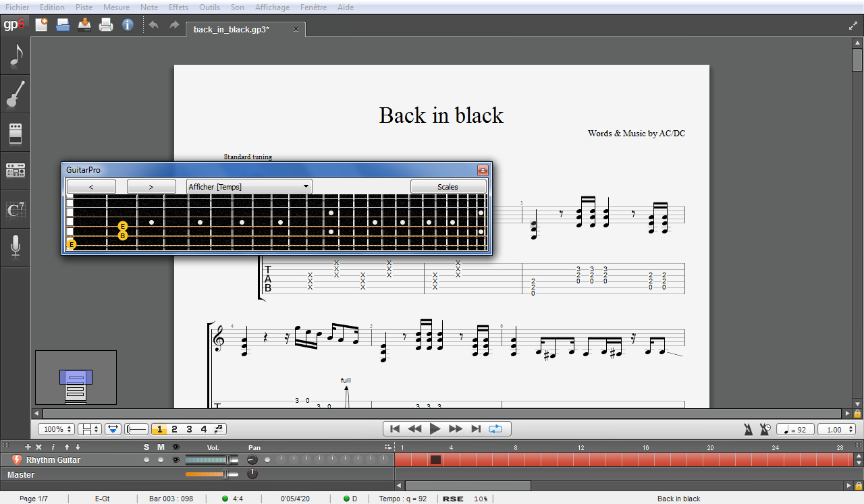This screenshot has height=504, width=864.
Task: Click the undo arrow
Action: (x=153, y=25)
